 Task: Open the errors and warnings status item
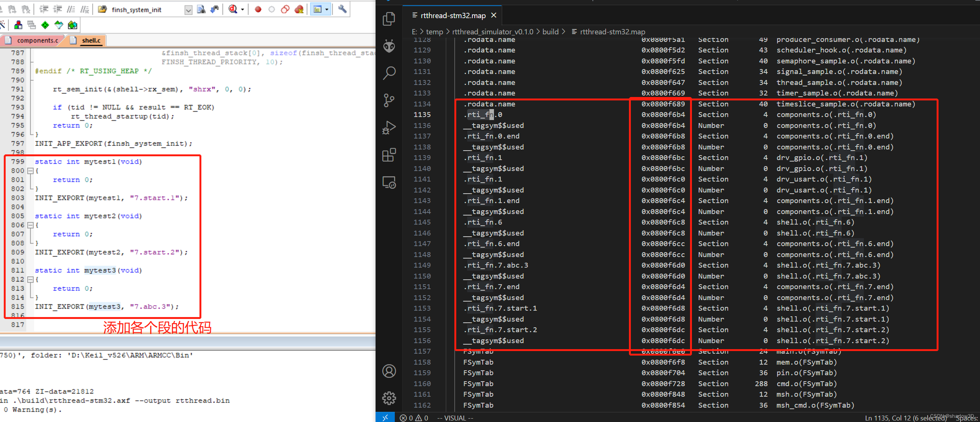[x=414, y=418]
